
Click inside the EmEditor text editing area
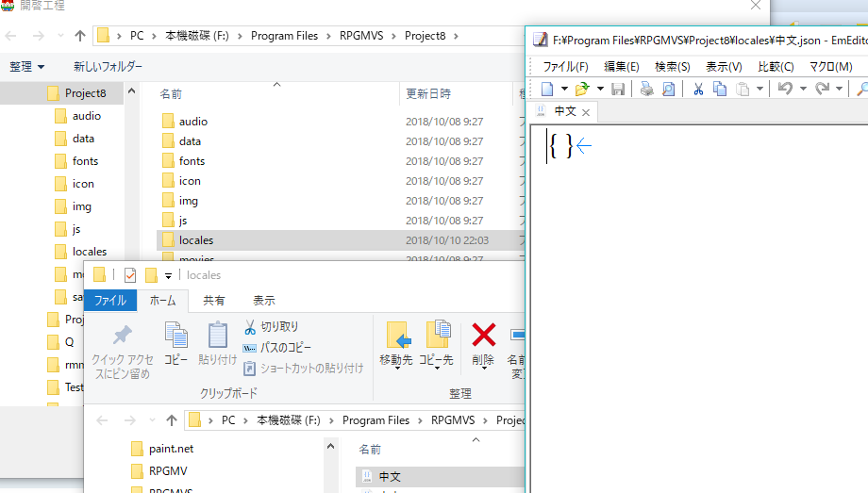[698, 308]
